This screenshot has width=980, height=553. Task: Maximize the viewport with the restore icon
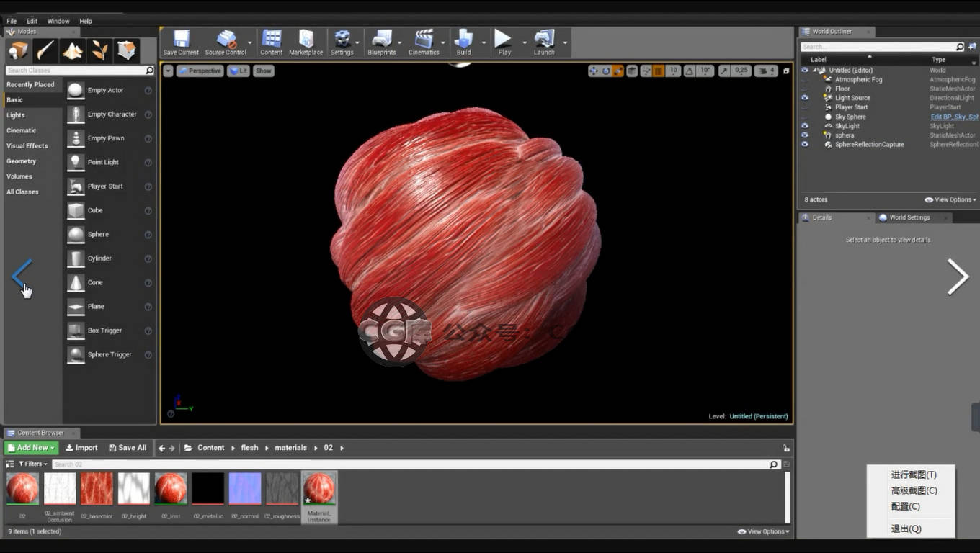tap(786, 71)
